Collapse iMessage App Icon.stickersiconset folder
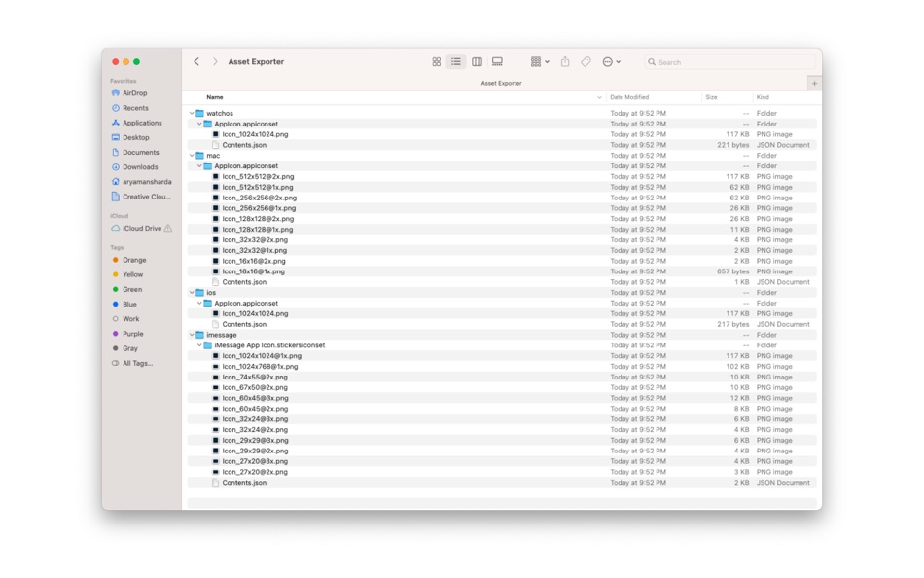Screen dimensions: 924x578 199,345
